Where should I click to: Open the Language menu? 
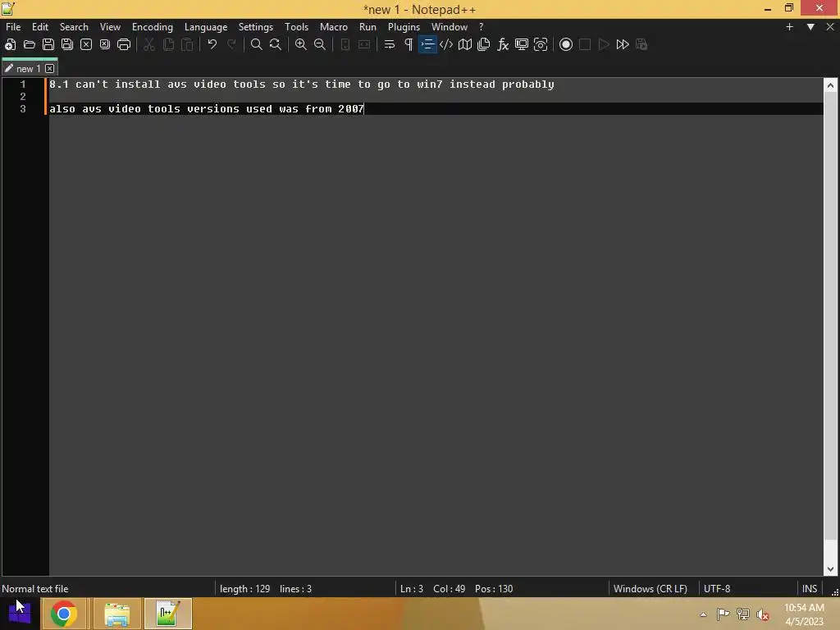[x=206, y=27]
